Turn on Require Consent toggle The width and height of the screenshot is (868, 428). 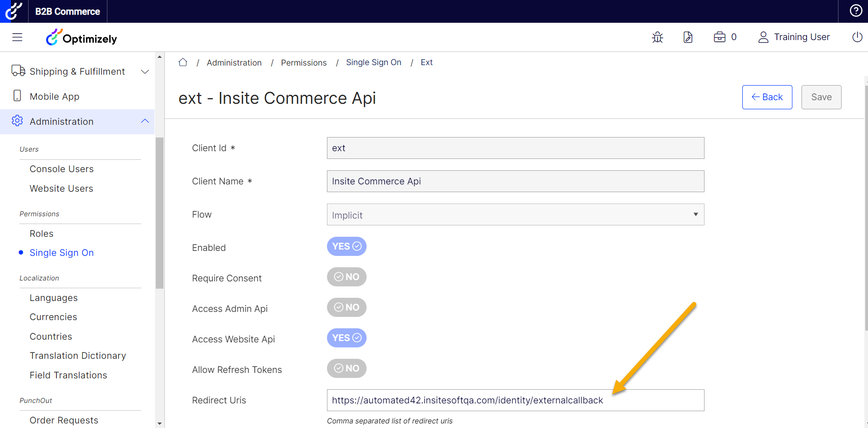click(x=347, y=277)
